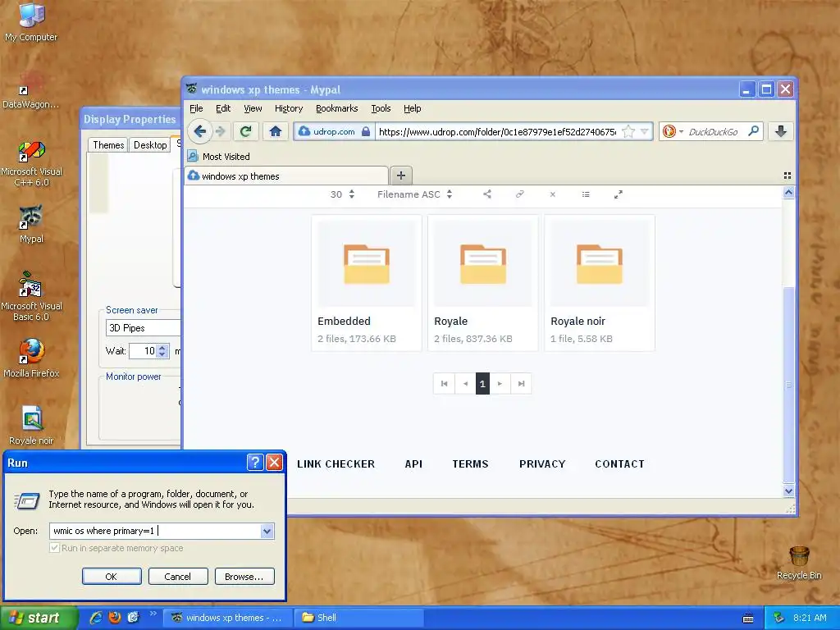Select the Recycle Bin icon
Viewport: 840px width, 630px height.
click(799, 562)
